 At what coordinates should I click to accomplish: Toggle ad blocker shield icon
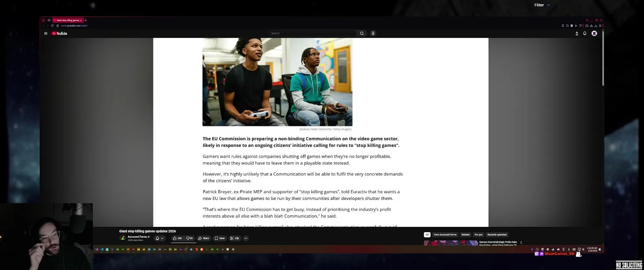pyautogui.click(x=572, y=26)
